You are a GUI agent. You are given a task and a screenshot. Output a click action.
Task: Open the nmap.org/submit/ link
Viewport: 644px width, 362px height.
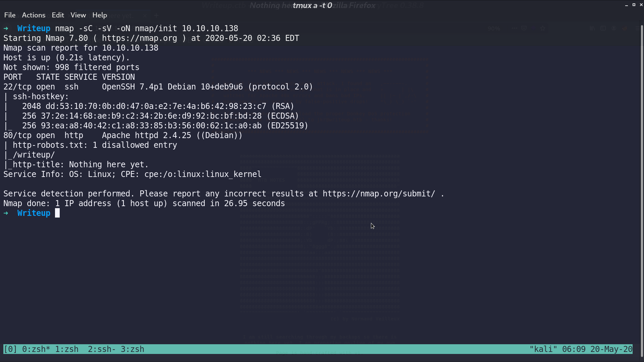(x=379, y=194)
